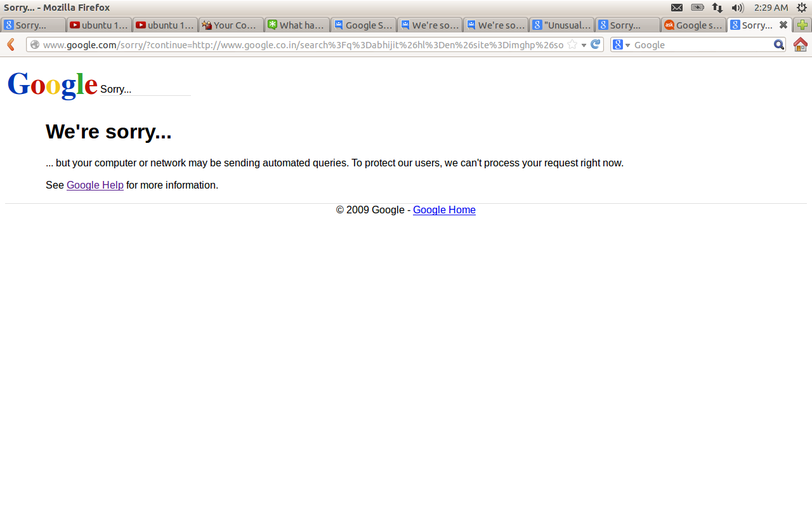Bookmark this page with the star icon

[x=572, y=44]
